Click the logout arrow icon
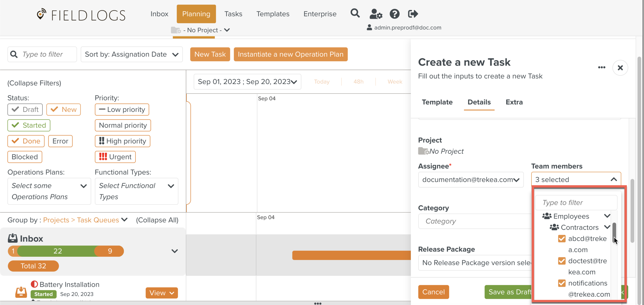 click(413, 14)
